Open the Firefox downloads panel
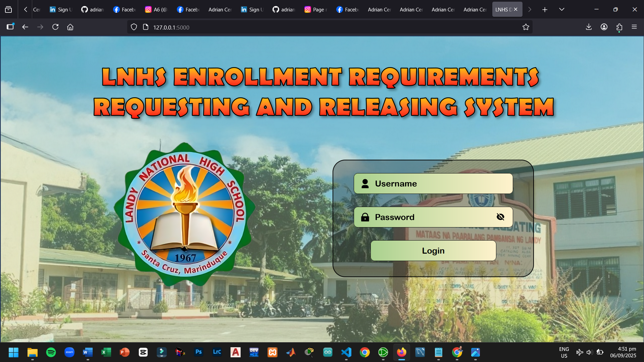This screenshot has height=362, width=644. (x=589, y=27)
